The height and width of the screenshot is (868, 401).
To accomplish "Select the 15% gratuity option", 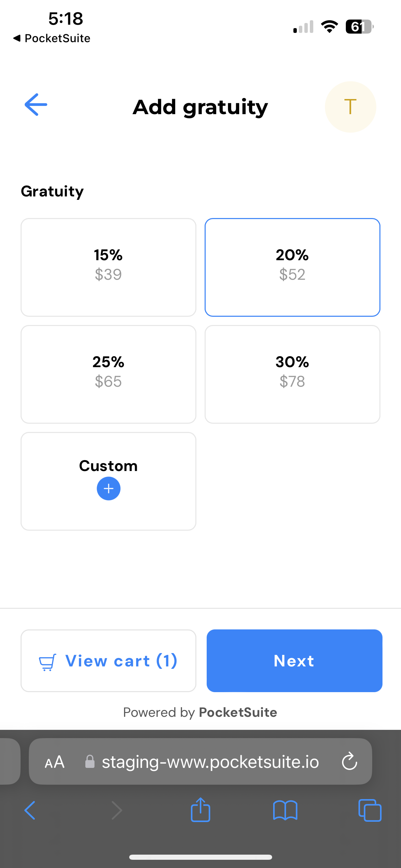I will tap(108, 267).
